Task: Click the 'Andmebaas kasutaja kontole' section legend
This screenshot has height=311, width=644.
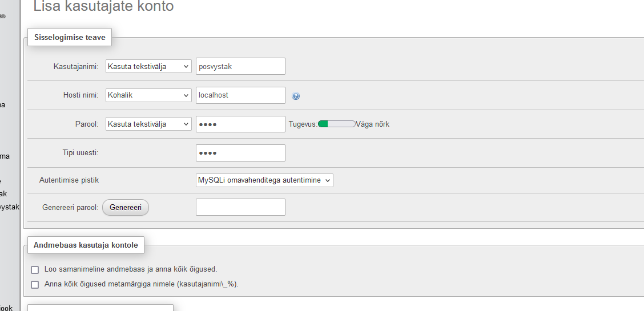Action: click(x=86, y=245)
